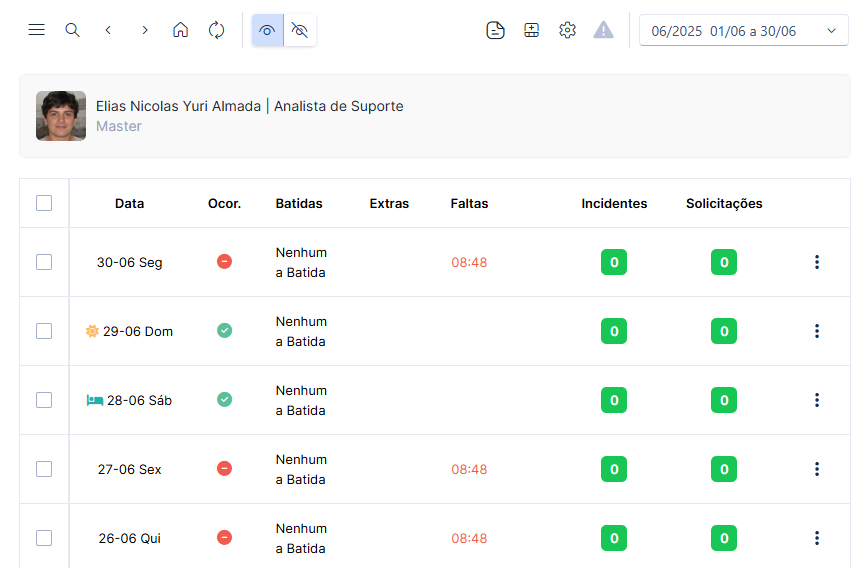Check the 26-06 Qui row checkbox
Screen dimensions: 858x568
(44, 538)
